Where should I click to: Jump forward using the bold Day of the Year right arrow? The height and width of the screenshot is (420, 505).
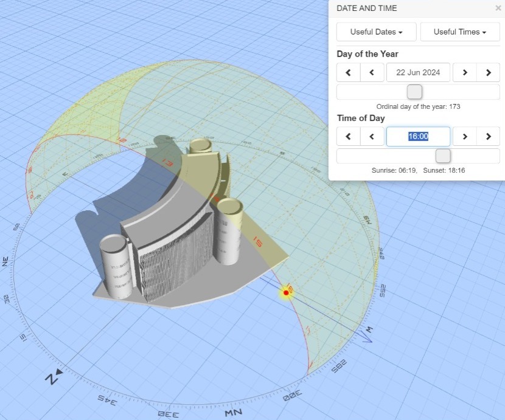tap(488, 72)
